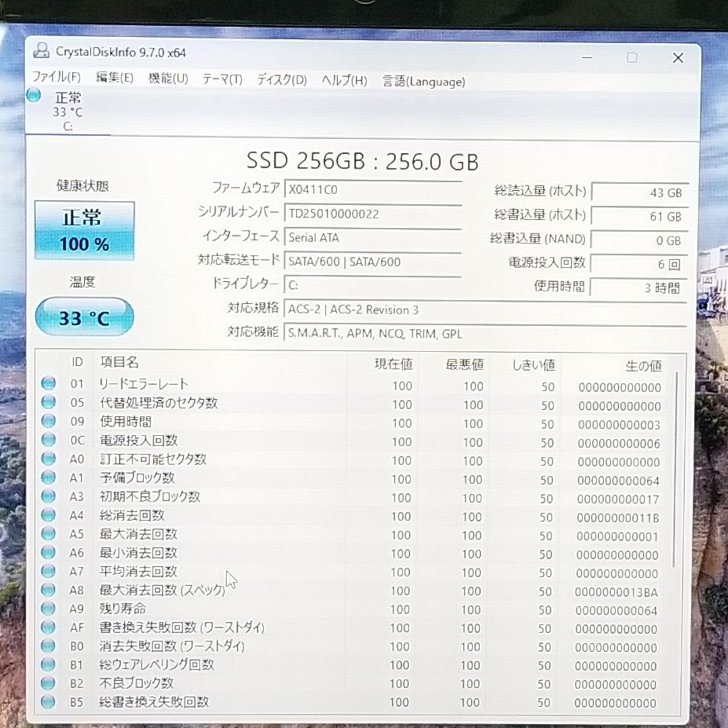
Task: Click the status icon for 総ウェアレベリング回数
Action: click(x=48, y=665)
